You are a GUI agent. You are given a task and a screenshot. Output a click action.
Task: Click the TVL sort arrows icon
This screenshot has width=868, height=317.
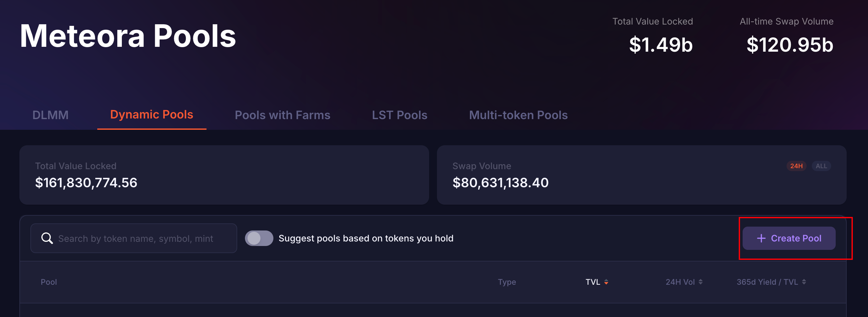tap(606, 282)
